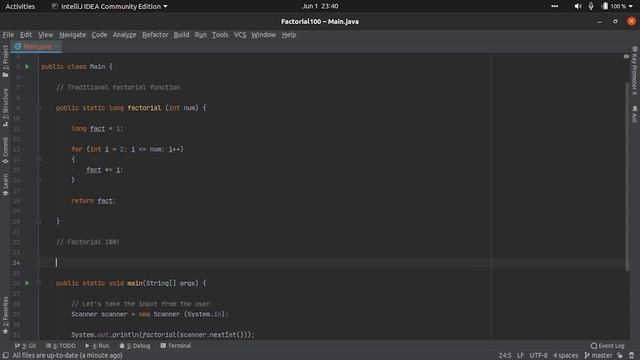This screenshot has height=360, width=640.
Task: Click the 24:5 line column indicator
Action: click(x=504, y=356)
